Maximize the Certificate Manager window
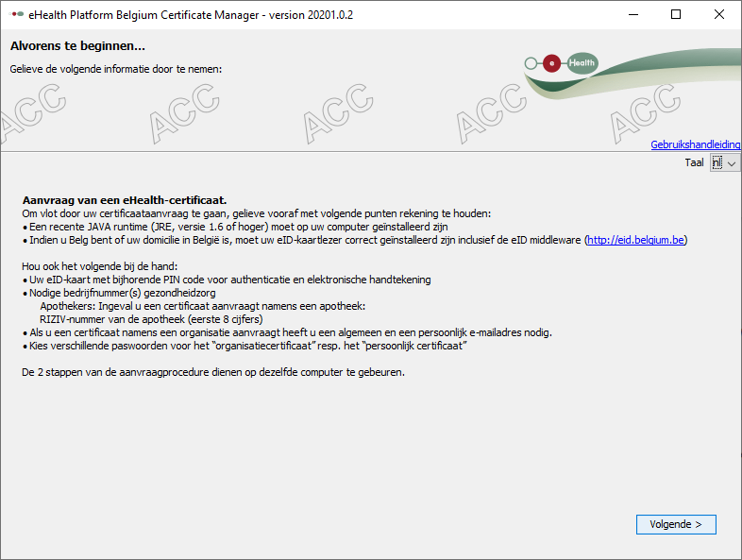Screen dimensions: 742x560 pyautogui.click(x=676, y=14)
